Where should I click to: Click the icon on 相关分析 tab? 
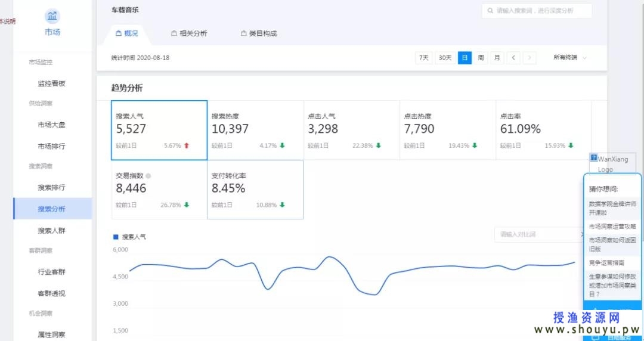(x=174, y=33)
